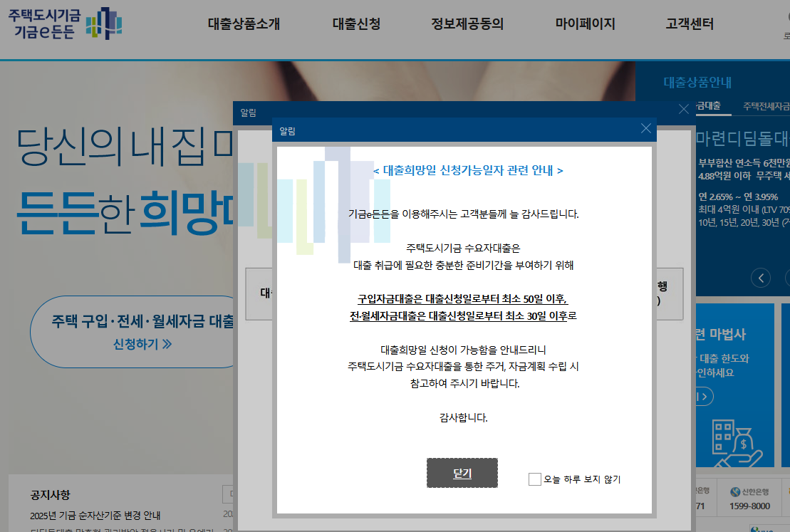Click the 대출상품안내 heading

point(697,82)
